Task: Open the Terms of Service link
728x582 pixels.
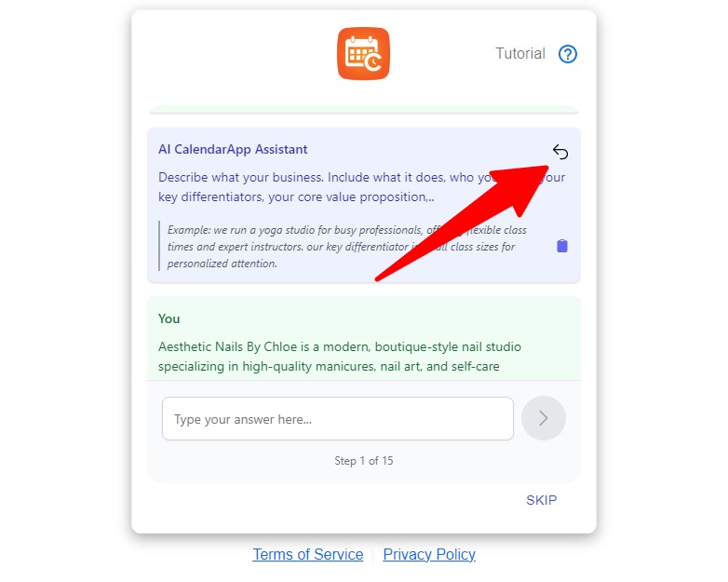Action: [x=308, y=554]
